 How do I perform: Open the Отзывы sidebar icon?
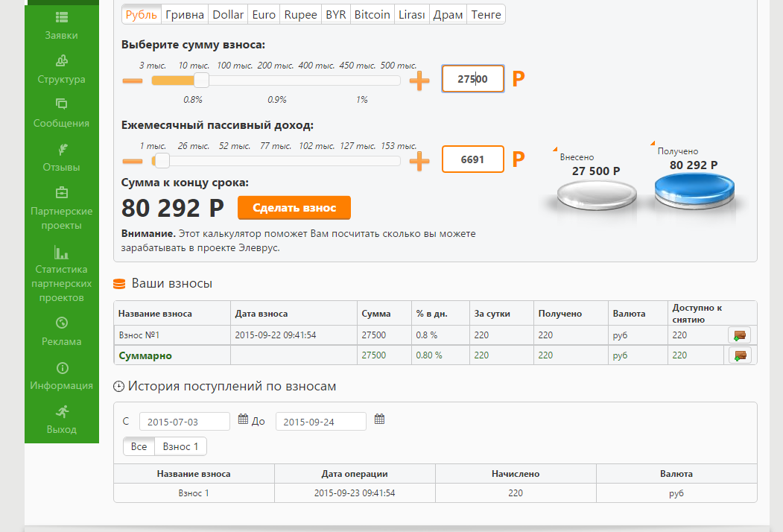point(62,149)
